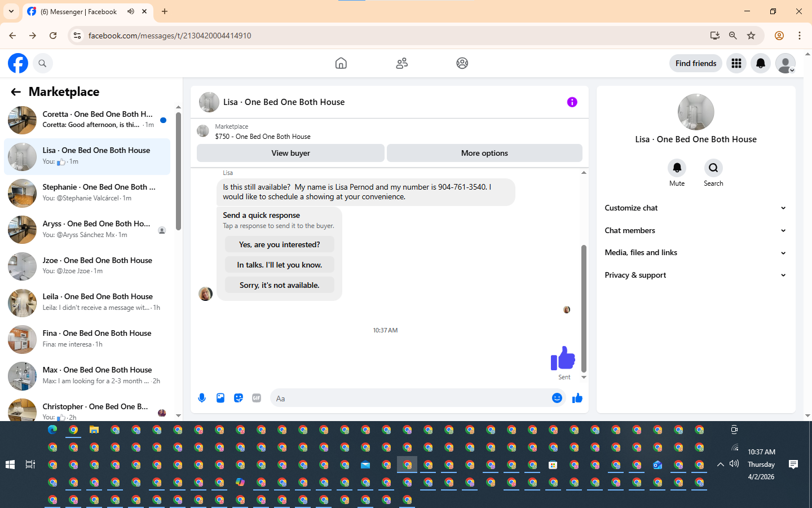The image size is (812, 508).
Task: Bookmark this tab with the star icon
Action: 751,36
